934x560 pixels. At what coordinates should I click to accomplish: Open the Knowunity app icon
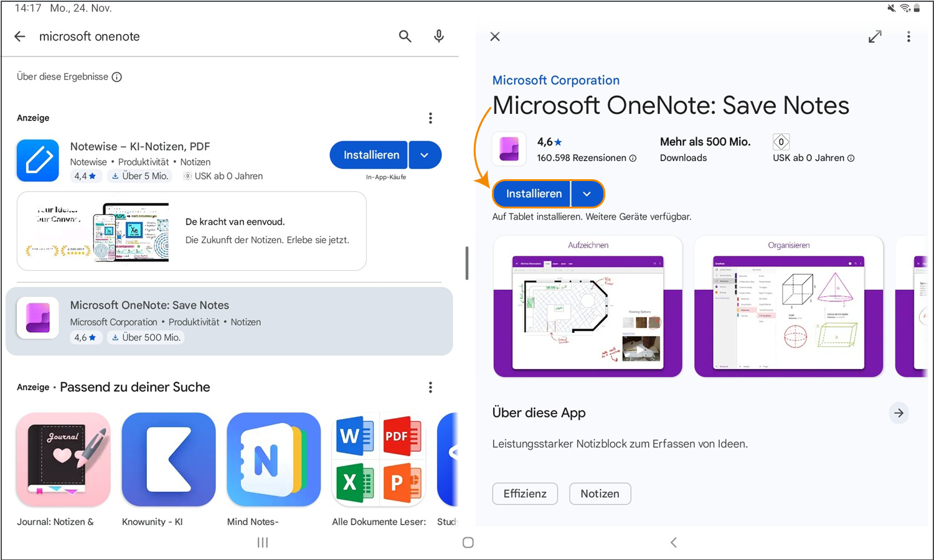coord(169,459)
